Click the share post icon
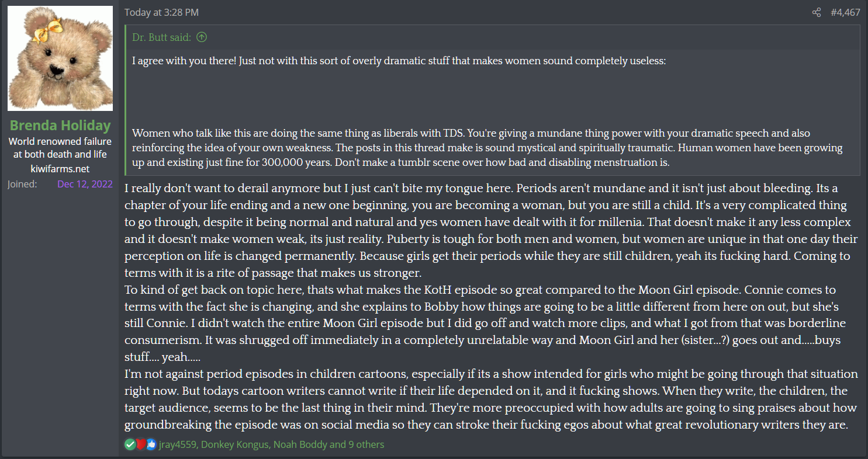The height and width of the screenshot is (459, 868). (817, 12)
